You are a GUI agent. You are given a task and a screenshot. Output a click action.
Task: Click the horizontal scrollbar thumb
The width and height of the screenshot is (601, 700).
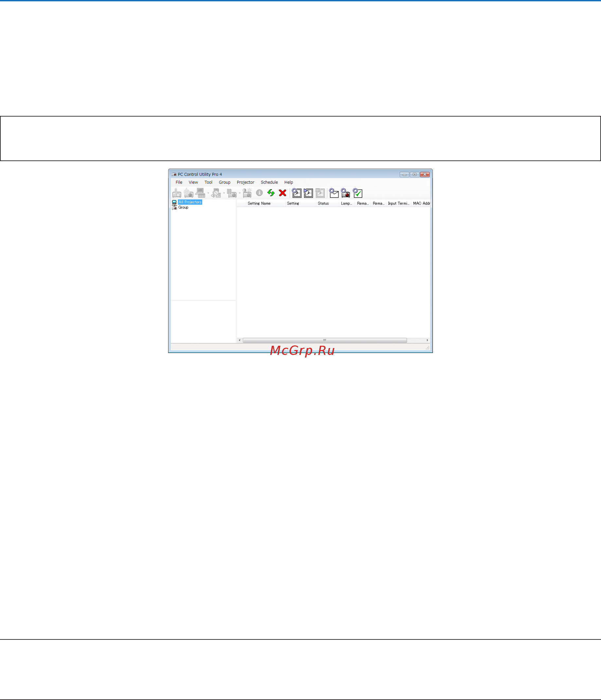[325, 340]
